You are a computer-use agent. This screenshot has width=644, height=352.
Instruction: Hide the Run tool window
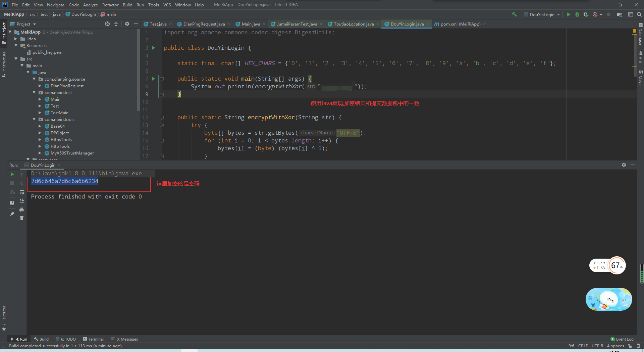633,165
